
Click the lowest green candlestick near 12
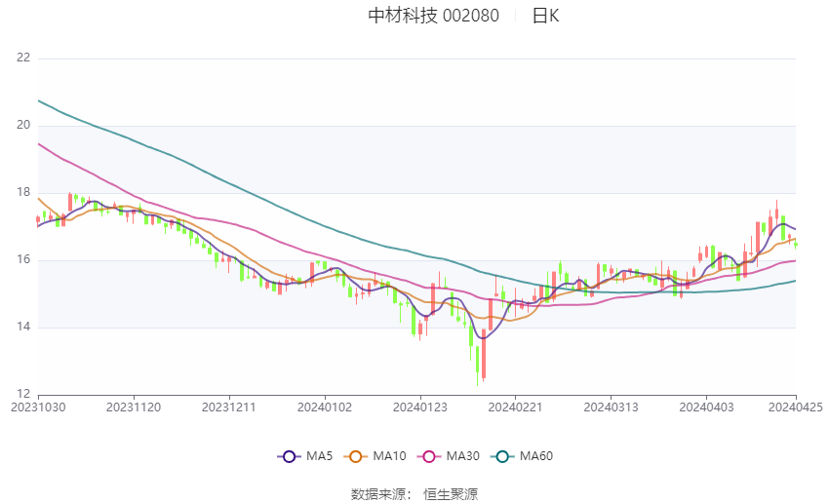coord(478,362)
